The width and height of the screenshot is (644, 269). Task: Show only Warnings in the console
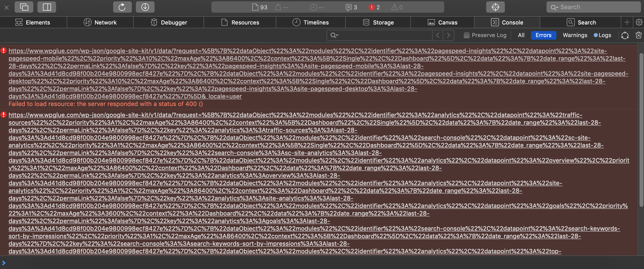click(575, 35)
